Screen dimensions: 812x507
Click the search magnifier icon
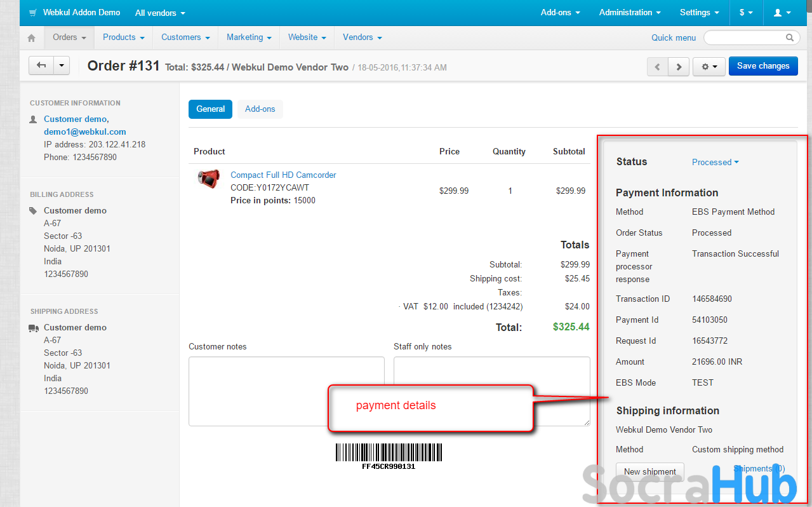click(x=790, y=37)
